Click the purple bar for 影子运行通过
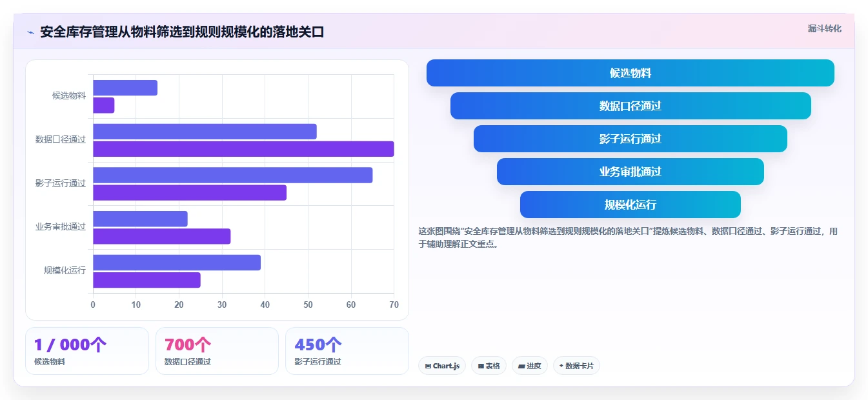The image size is (868, 400). point(190,192)
